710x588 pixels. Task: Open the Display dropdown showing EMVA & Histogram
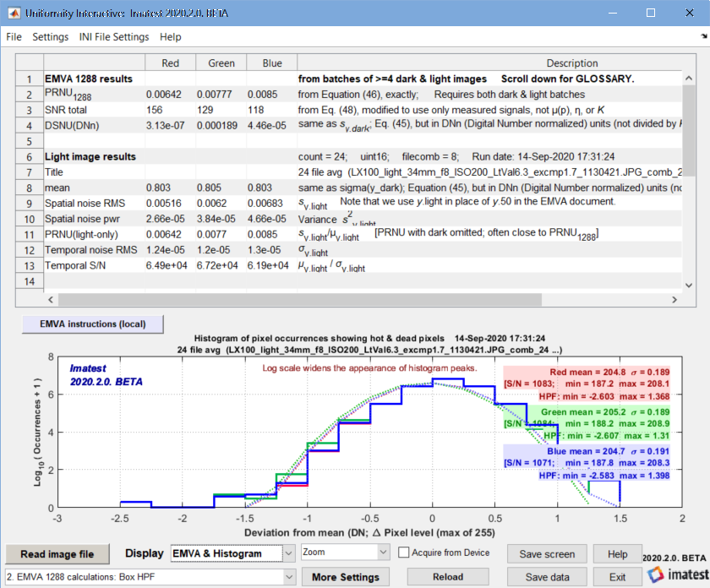coord(232,553)
